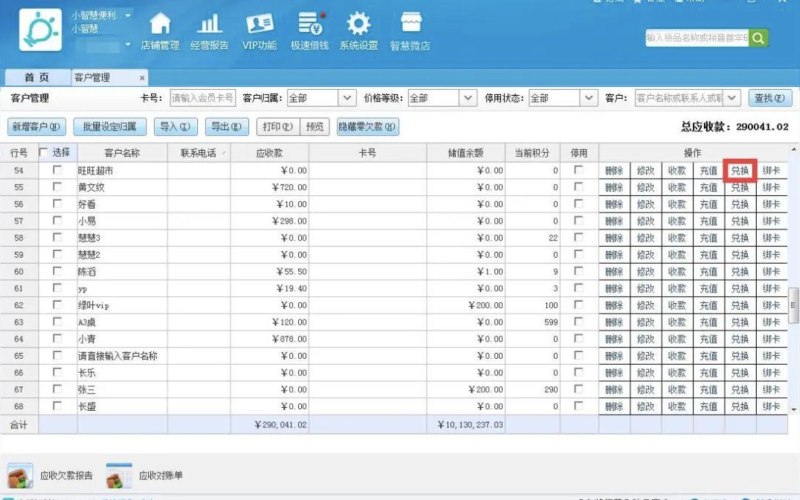Select customer name cell 长乐
Image resolution: width=800 pixels, height=500 pixels.
122,372
